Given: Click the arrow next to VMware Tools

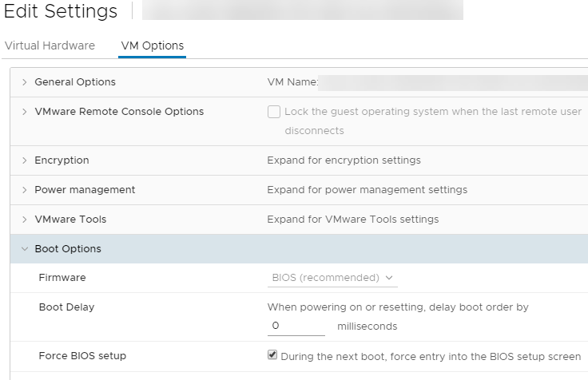Looking at the screenshot, I should coord(25,220).
